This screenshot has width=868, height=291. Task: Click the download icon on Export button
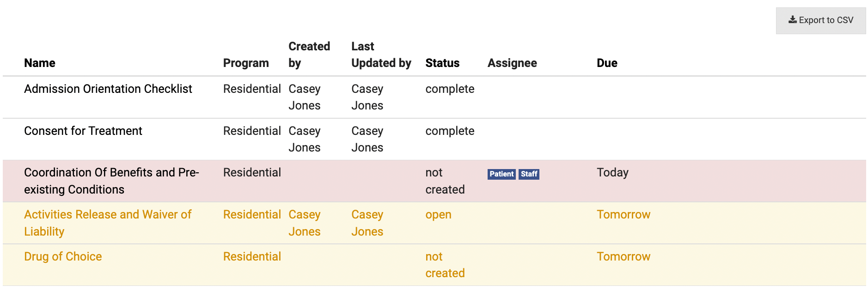792,20
